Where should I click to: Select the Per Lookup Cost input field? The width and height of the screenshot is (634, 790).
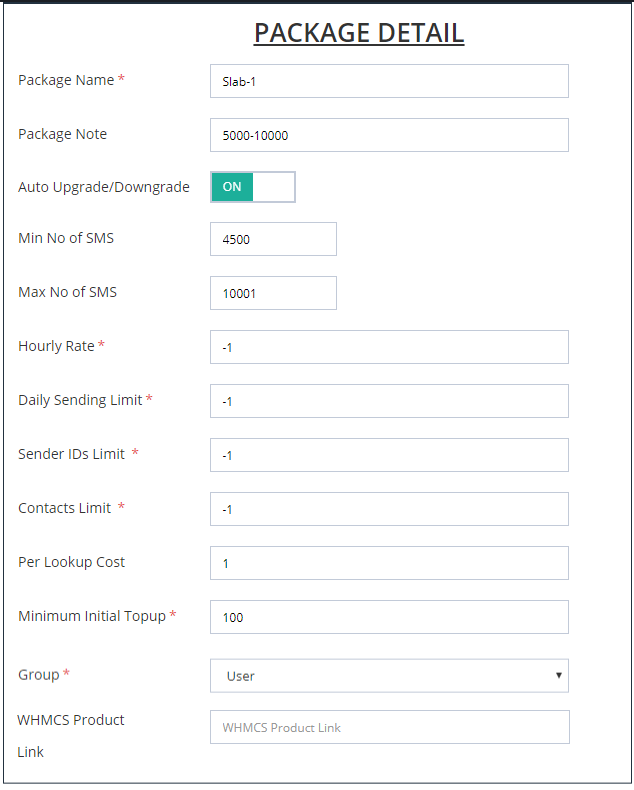point(389,563)
